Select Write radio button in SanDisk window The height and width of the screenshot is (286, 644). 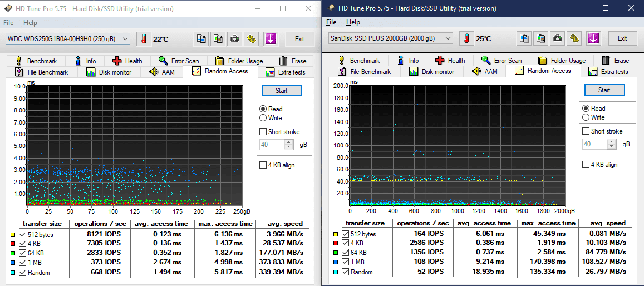click(x=586, y=117)
